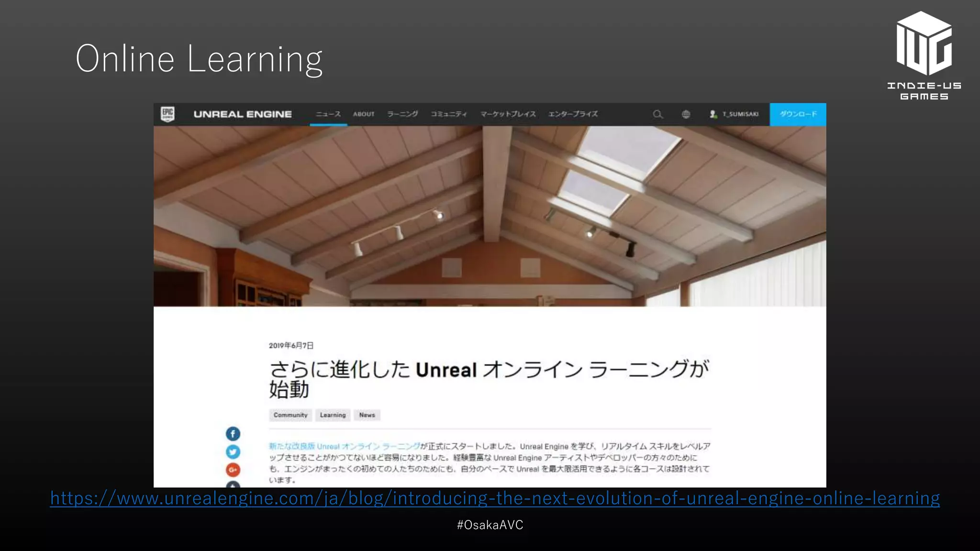Screen dimensions: 980x551
Task: Open the エンタープライズ nav item
Action: [x=573, y=114]
